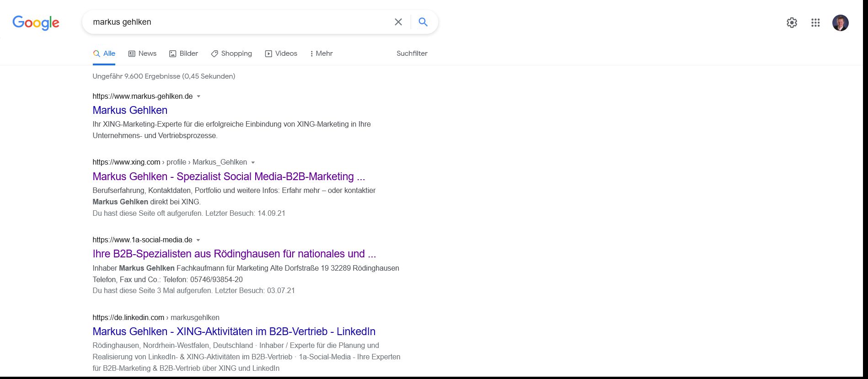Screen dimensions: 868x379
Task: Open the Suchfilter options
Action: point(412,53)
